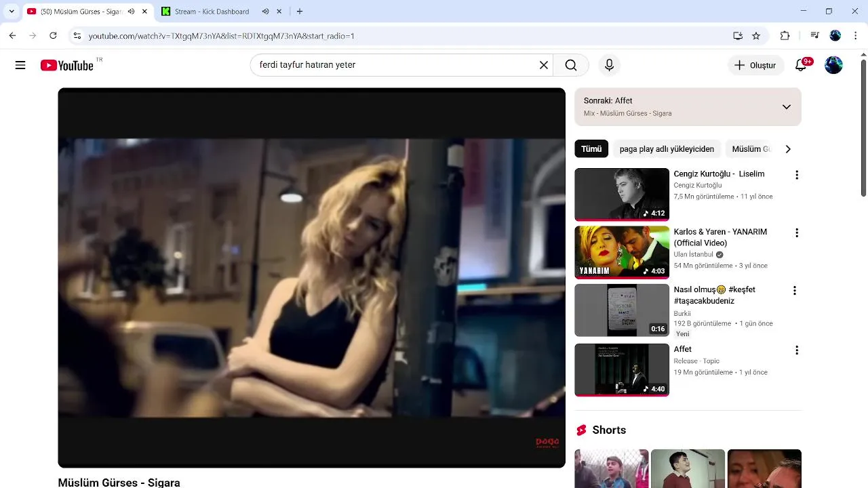This screenshot has width=868, height=488.
Task: Open options for Nasıl olmuş video
Action: coord(794,290)
